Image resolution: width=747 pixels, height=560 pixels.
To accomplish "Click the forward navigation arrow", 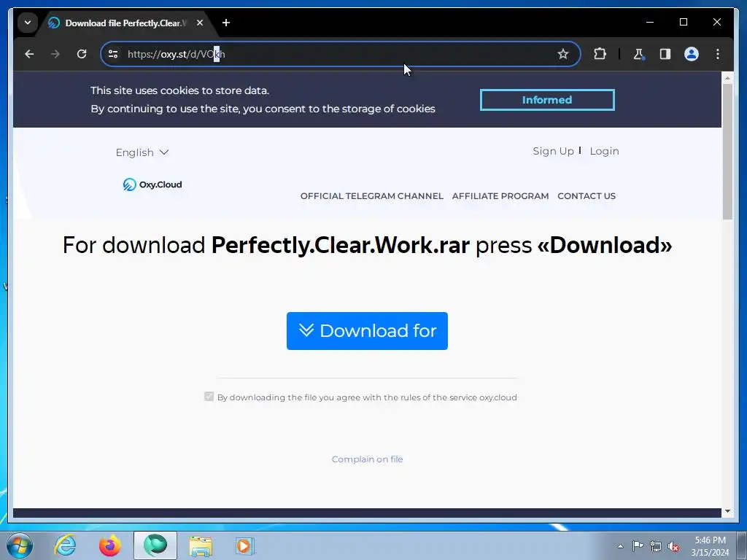I will [55, 54].
